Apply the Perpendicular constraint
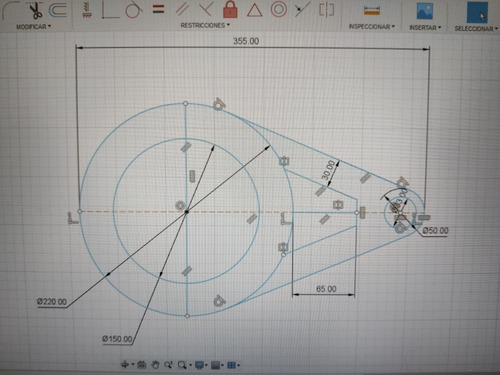This screenshot has width=500, height=375. pyautogui.click(x=206, y=9)
